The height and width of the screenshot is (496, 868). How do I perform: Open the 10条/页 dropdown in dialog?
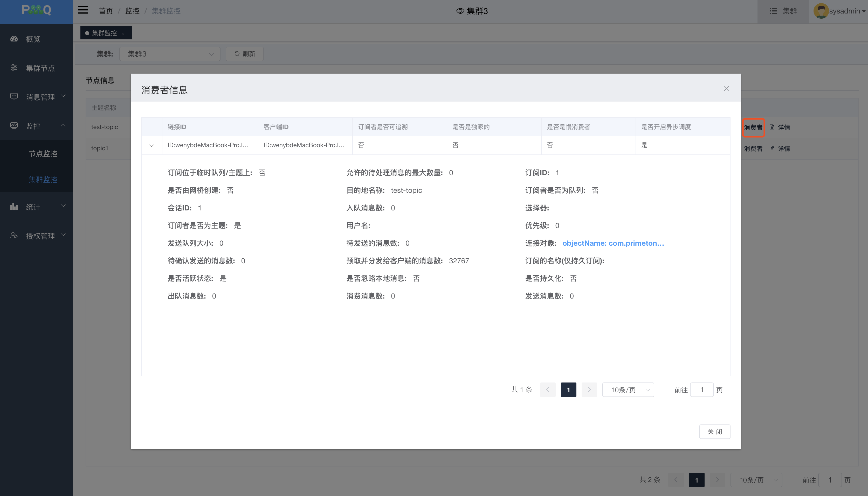[628, 390]
